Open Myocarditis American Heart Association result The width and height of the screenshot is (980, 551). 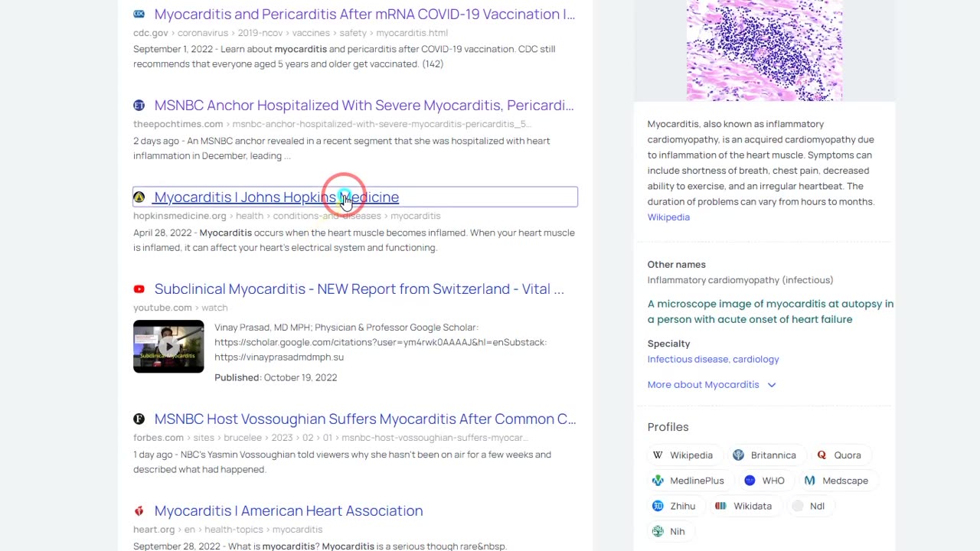click(x=289, y=510)
